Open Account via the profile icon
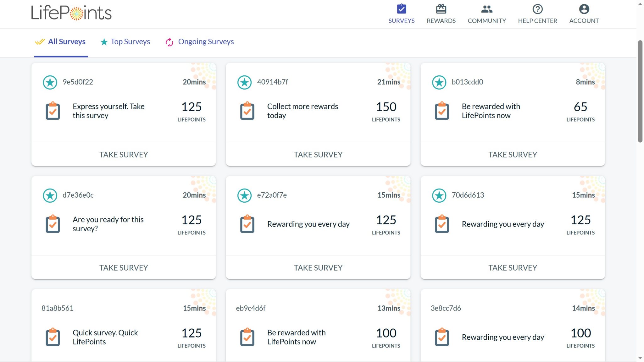Screen dimensions: 644x362 click(584, 9)
